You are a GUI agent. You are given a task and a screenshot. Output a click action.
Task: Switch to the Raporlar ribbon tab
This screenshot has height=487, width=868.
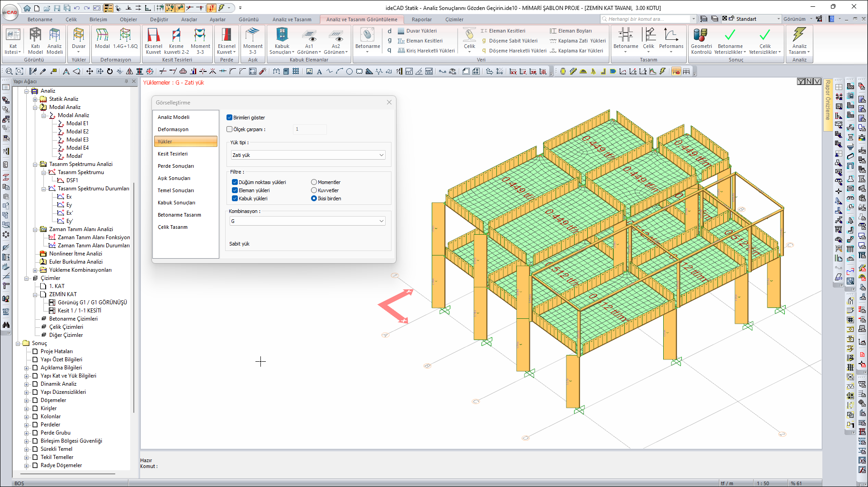click(421, 19)
